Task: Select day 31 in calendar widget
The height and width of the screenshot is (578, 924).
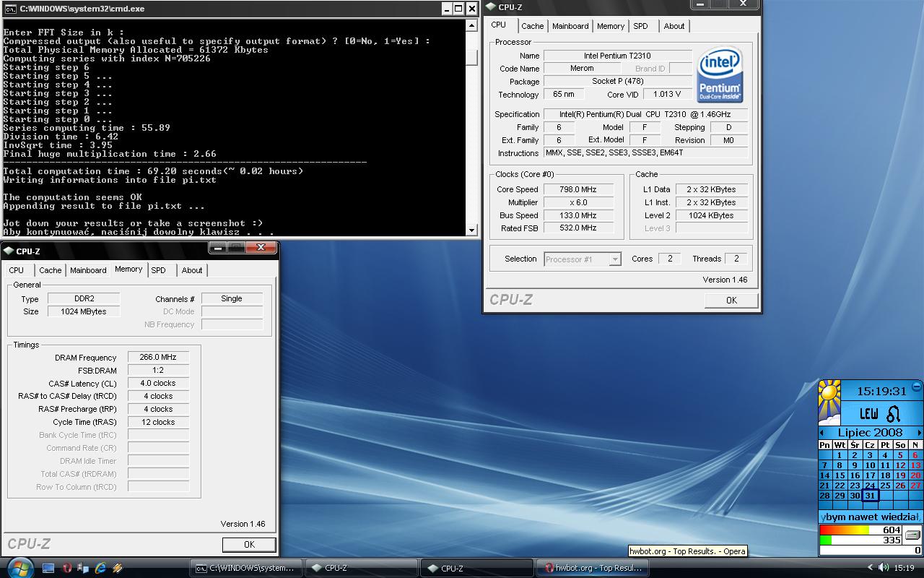Action: click(x=870, y=496)
